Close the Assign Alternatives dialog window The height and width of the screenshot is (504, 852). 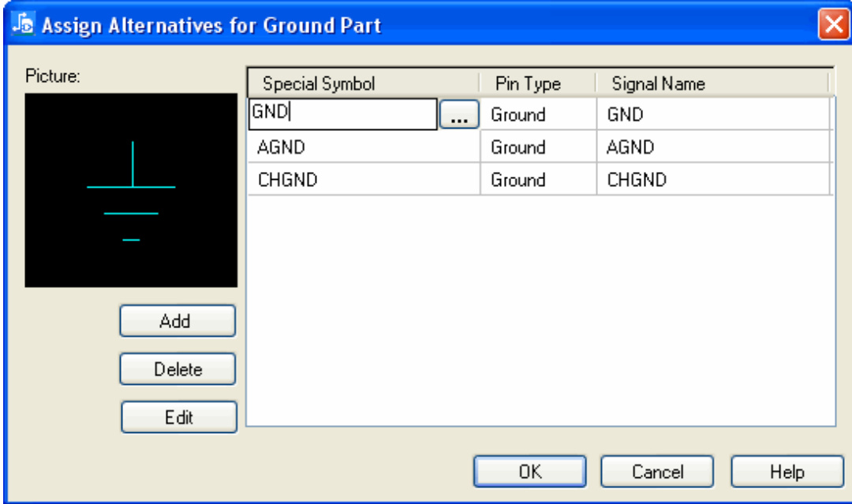click(832, 24)
